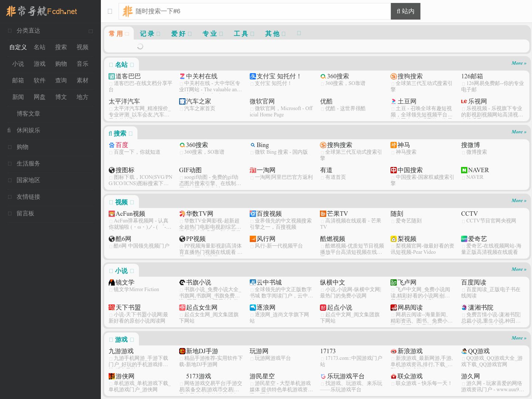Click More link for 搜索 section
The image size is (532, 399).
pos(519,132)
